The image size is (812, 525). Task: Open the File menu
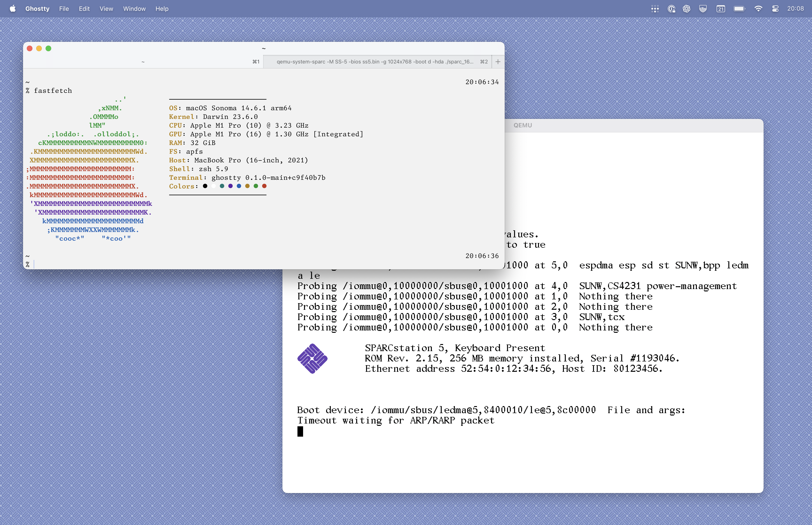[x=64, y=9]
